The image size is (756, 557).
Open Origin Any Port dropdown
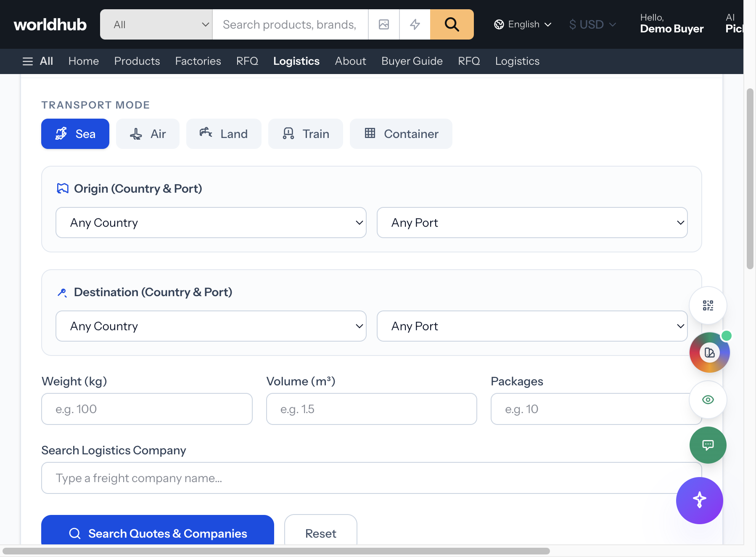[532, 223]
